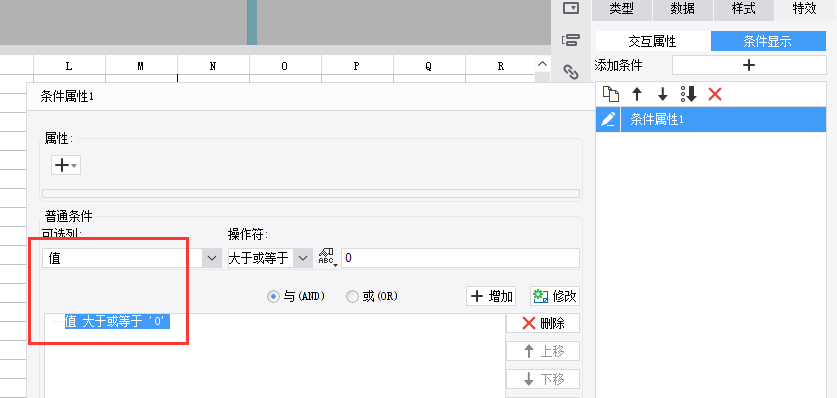Click the move-to-bottom sort icon

(689, 94)
